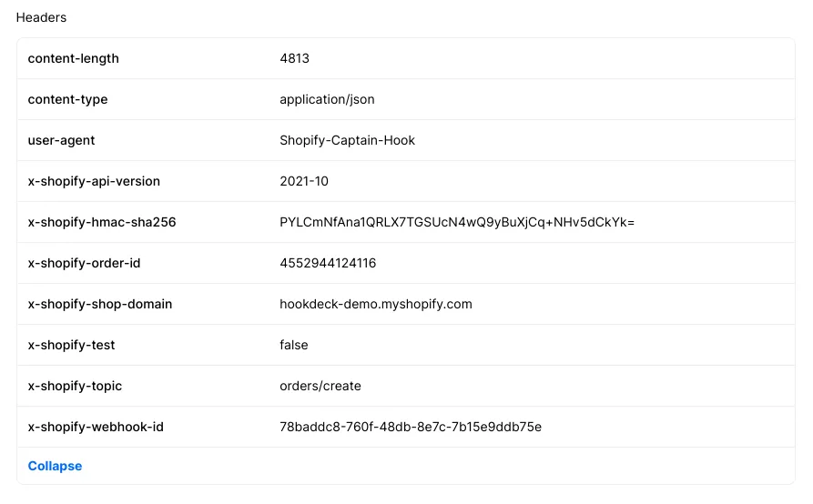Select the content-length header name
813x504 pixels.
[74, 58]
